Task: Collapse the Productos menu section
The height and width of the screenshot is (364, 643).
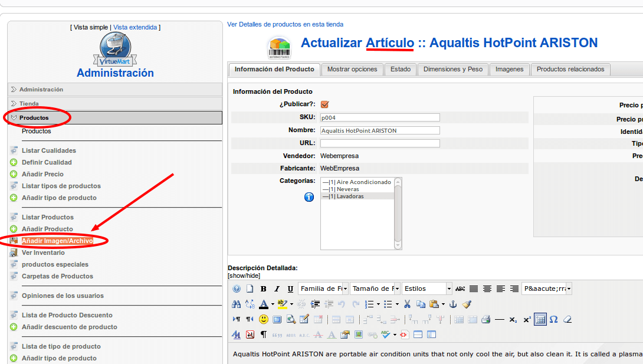Action: pos(115,117)
